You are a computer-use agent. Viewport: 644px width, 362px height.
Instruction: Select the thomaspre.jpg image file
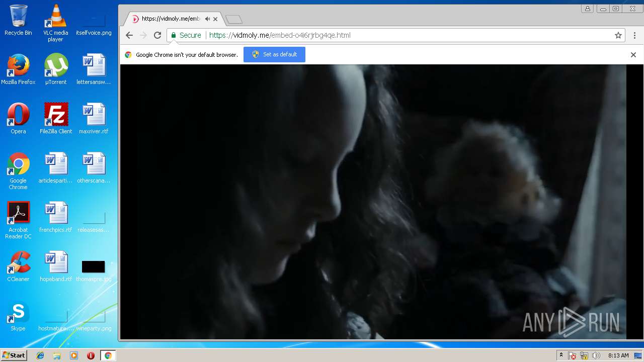pyautogui.click(x=94, y=270)
